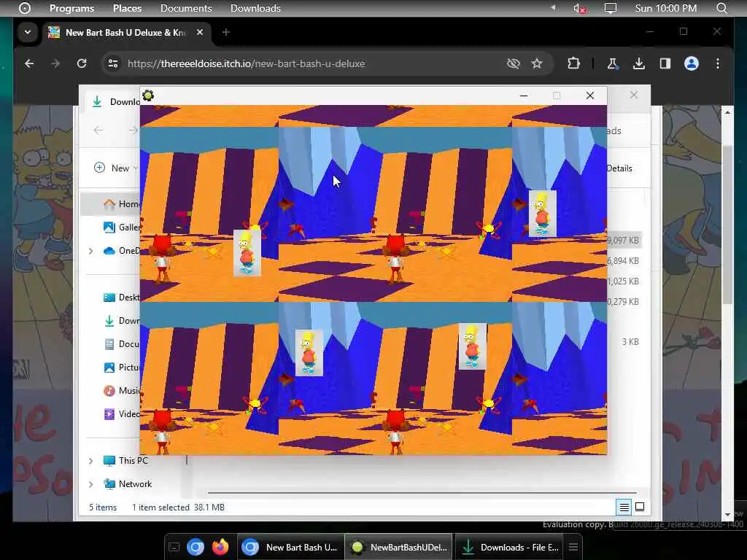
Task: Click the search magnifier in the top panel
Action: pos(721,8)
